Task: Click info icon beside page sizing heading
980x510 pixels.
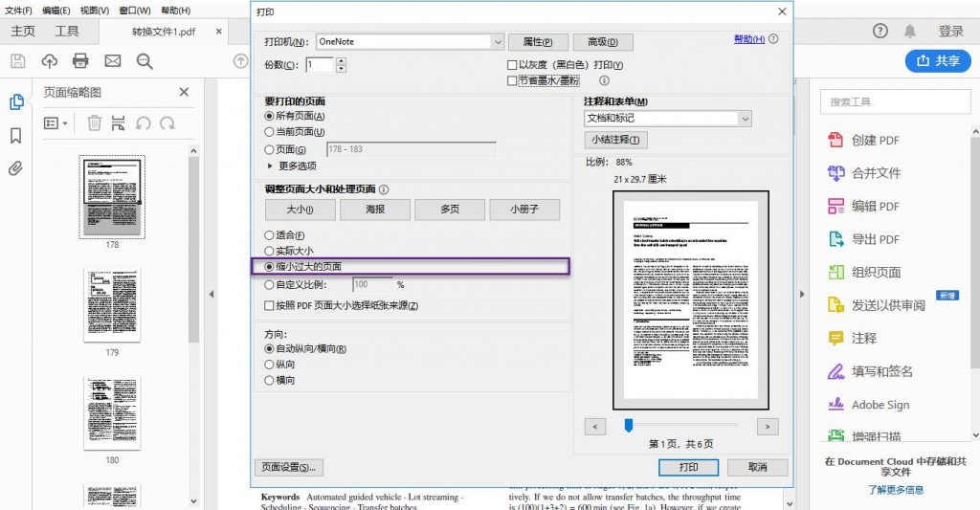Action: coord(384,189)
